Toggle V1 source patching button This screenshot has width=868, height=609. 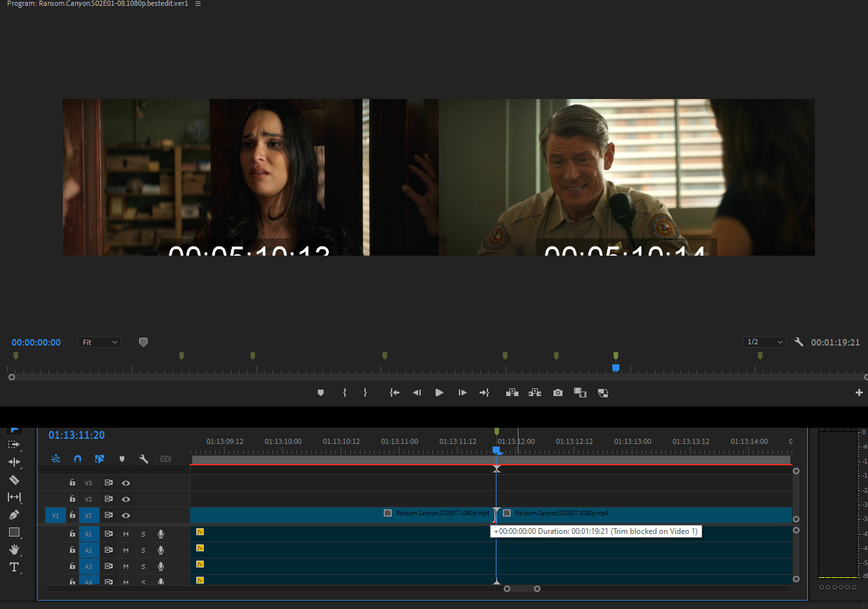(55, 515)
